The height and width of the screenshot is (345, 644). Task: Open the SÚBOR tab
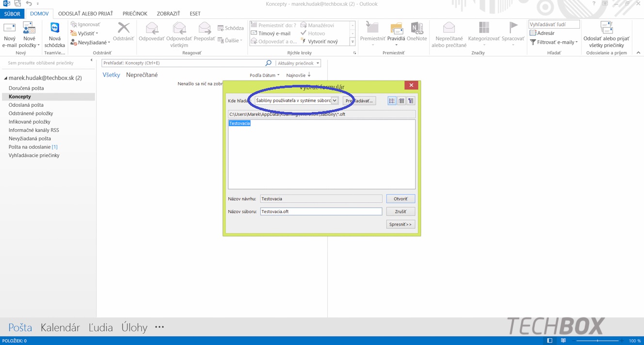12,14
